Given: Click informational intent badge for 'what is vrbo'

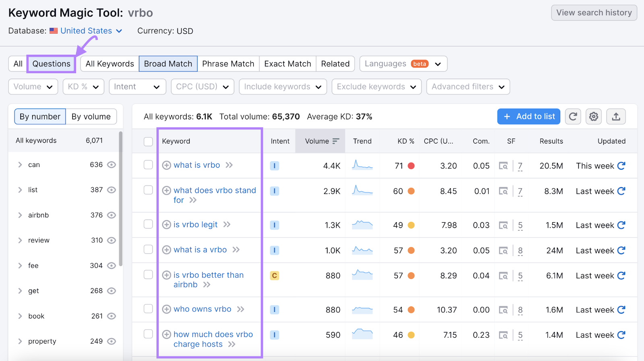Looking at the screenshot, I should tap(275, 166).
